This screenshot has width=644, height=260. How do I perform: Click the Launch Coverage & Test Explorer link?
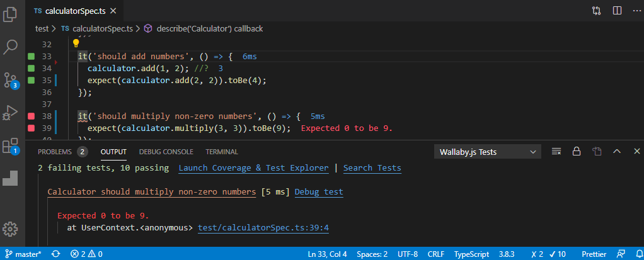253,168
